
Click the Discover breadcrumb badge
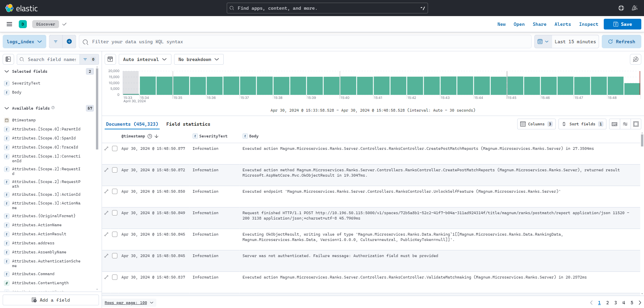[46, 24]
